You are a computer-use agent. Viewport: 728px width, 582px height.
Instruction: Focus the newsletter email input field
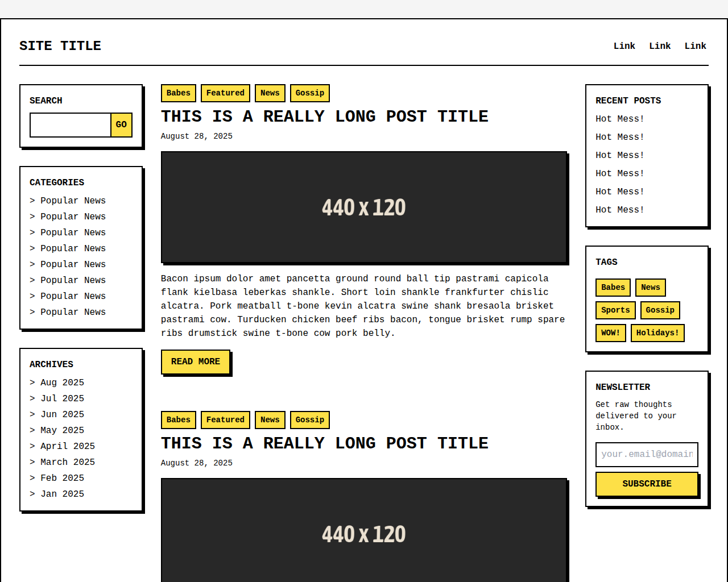pyautogui.click(x=647, y=454)
